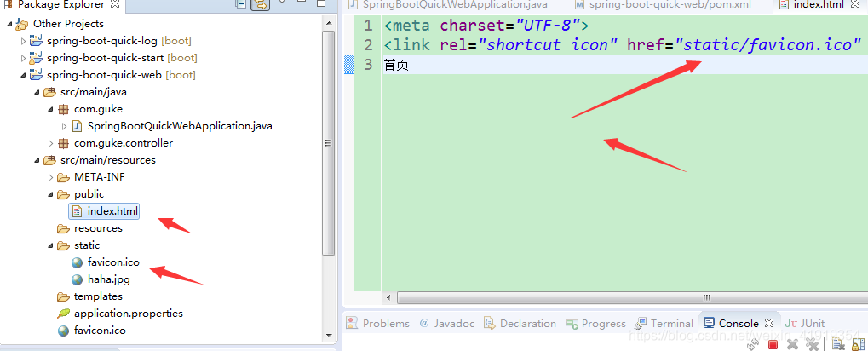The height and width of the screenshot is (351, 868).
Task: Click the spring-boot-quick-log project icon
Action: click(x=36, y=41)
